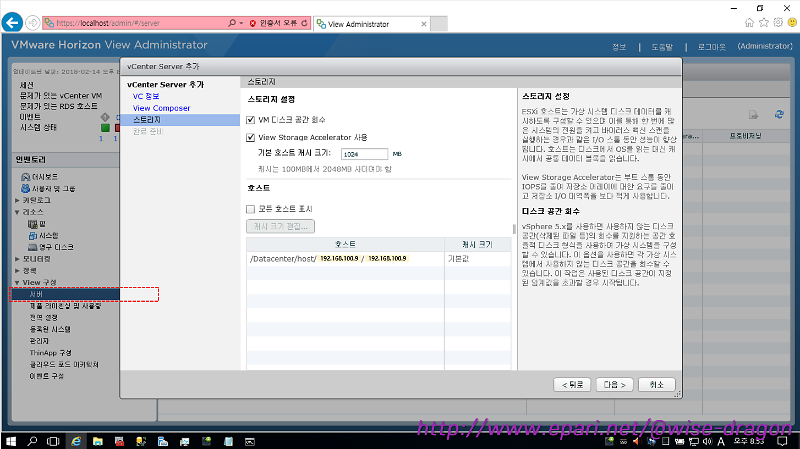Click the 정보 header link
The image size is (800, 449).
619,47
